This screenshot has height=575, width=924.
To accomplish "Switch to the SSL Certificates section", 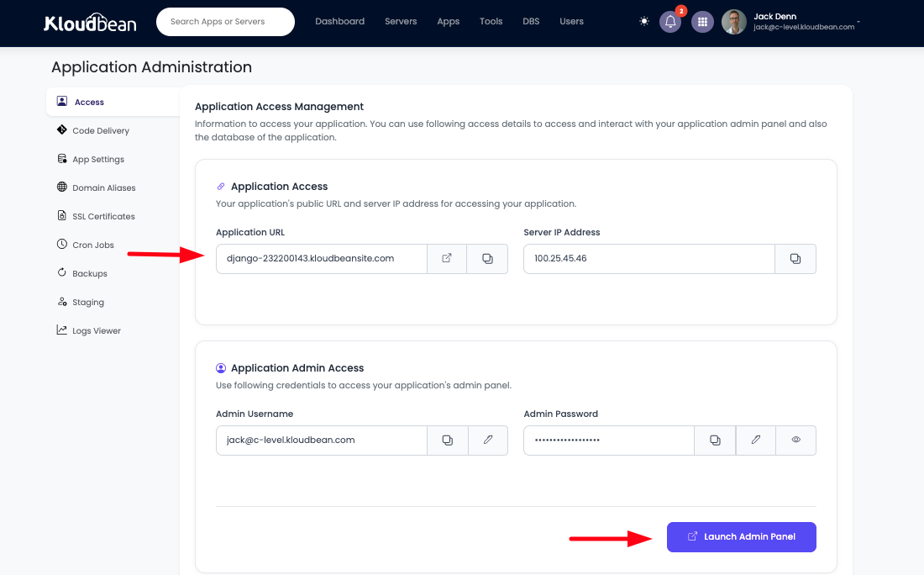I will [x=103, y=216].
